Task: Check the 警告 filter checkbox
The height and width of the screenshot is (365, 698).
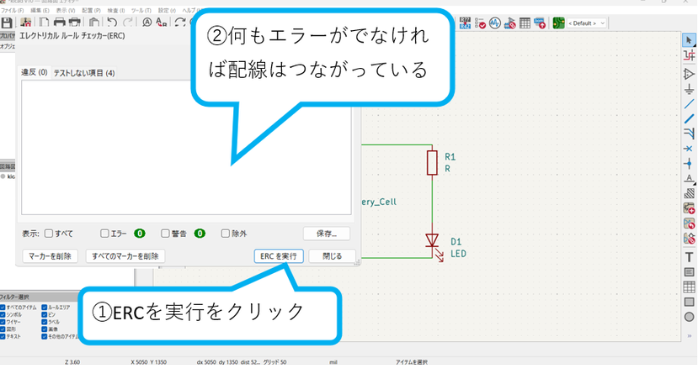Action: 165,233
